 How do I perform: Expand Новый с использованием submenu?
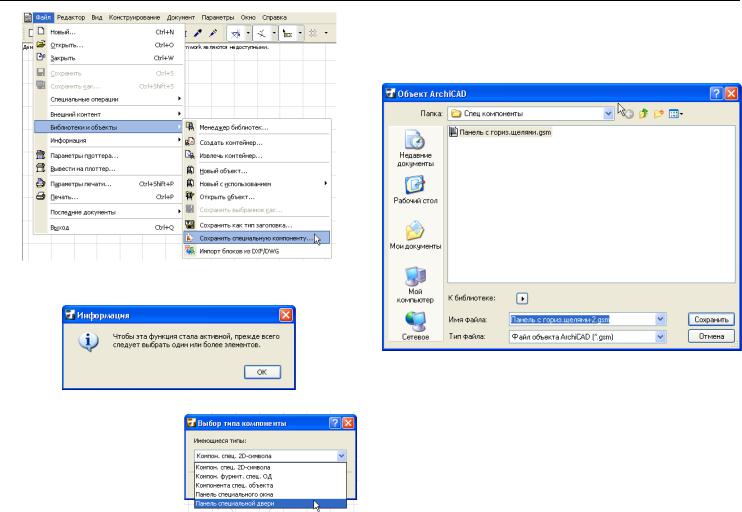pyautogui.click(x=256, y=184)
